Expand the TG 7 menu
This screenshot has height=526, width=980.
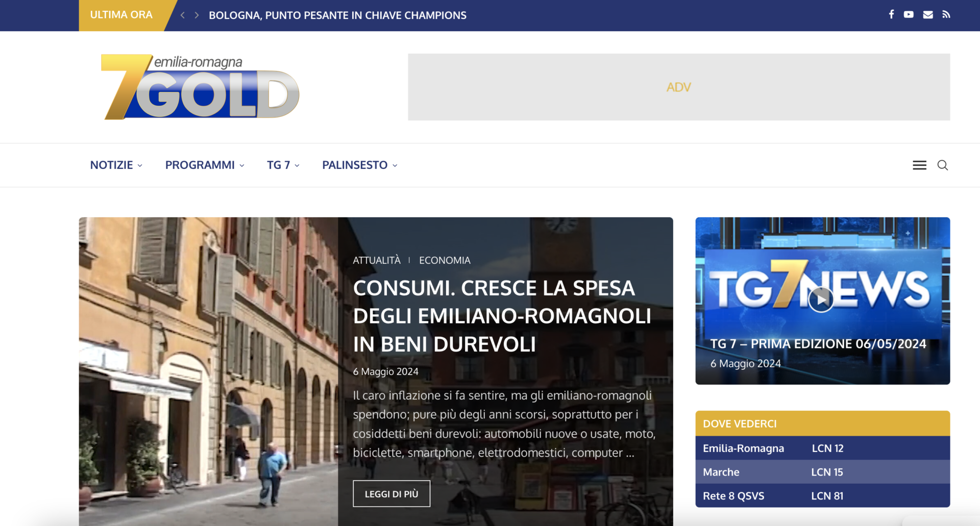tap(283, 165)
